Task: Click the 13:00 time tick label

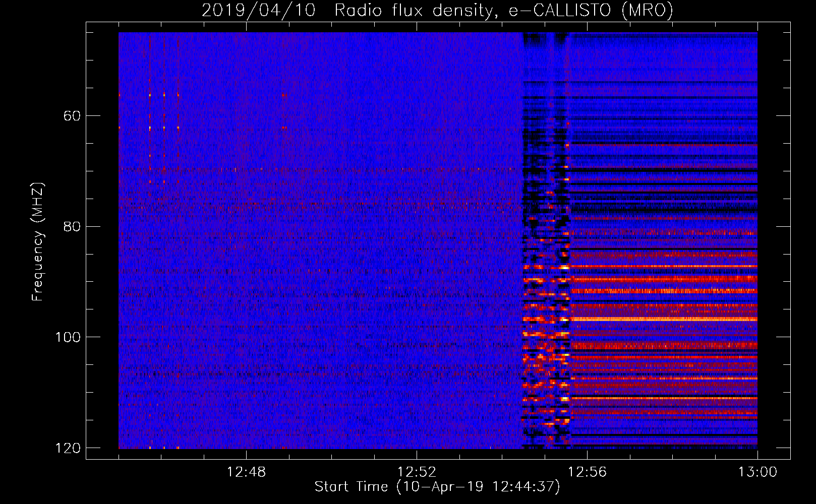Action: tap(757, 472)
